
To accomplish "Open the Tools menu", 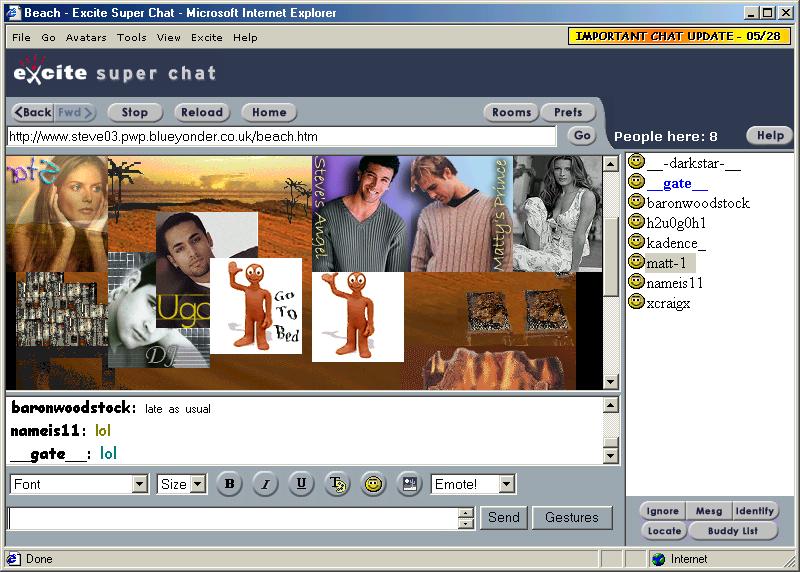I will [131, 37].
